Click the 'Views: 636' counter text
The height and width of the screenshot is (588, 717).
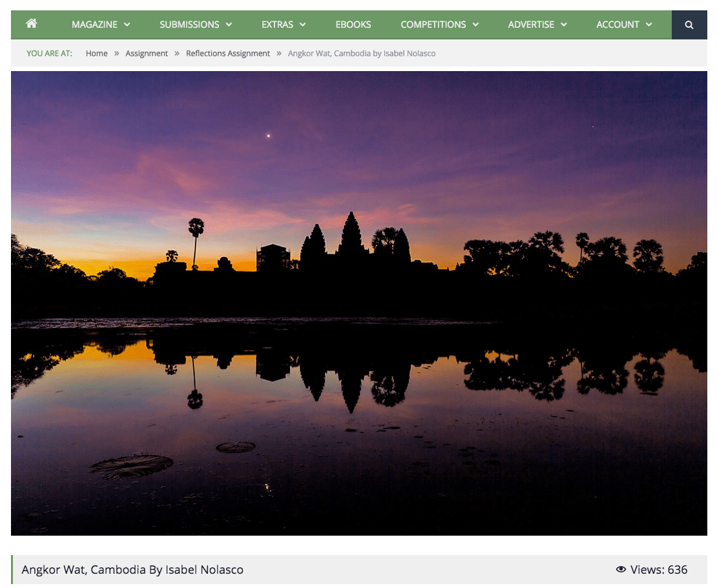(x=658, y=569)
